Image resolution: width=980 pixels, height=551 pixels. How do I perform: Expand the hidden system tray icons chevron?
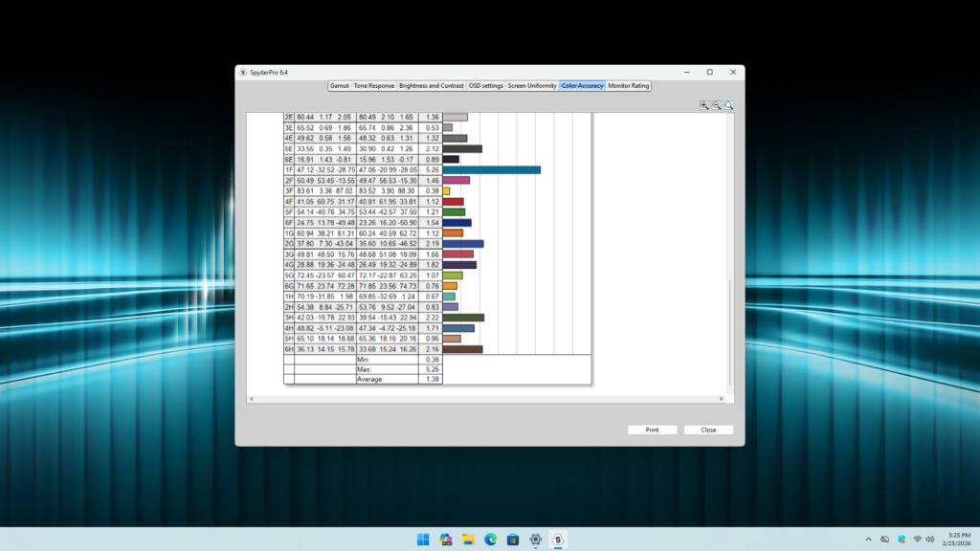868,540
